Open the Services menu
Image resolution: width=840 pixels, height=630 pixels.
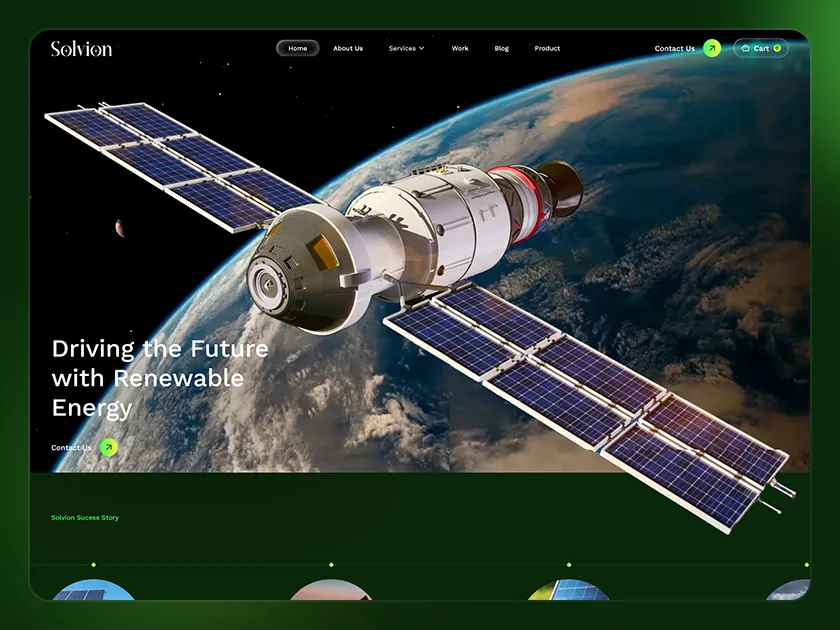click(x=407, y=48)
